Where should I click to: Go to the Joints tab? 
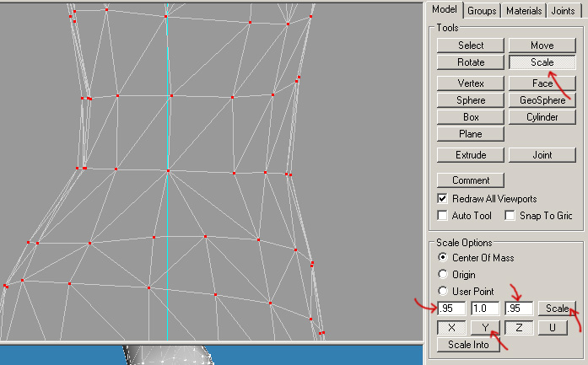(563, 10)
